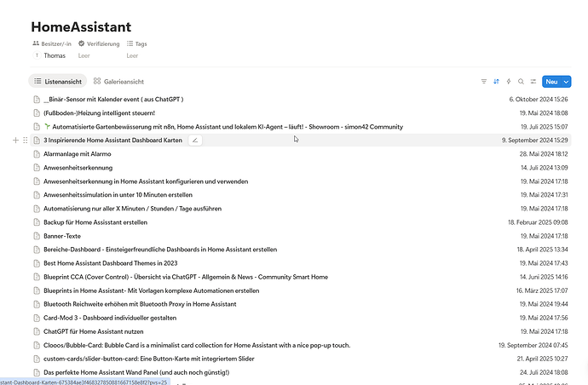This screenshot has width=588, height=385.
Task: Click the page icon of Alarmanlage mit Alarmo
Action: click(36, 153)
